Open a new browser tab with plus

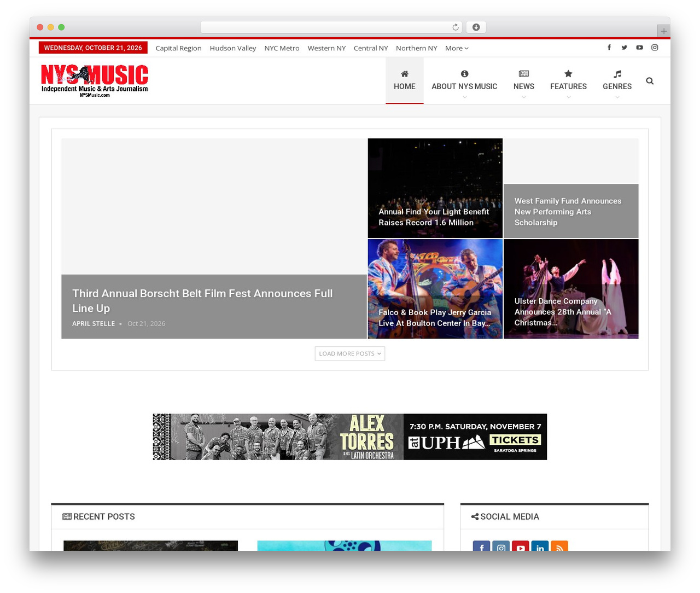point(663,31)
